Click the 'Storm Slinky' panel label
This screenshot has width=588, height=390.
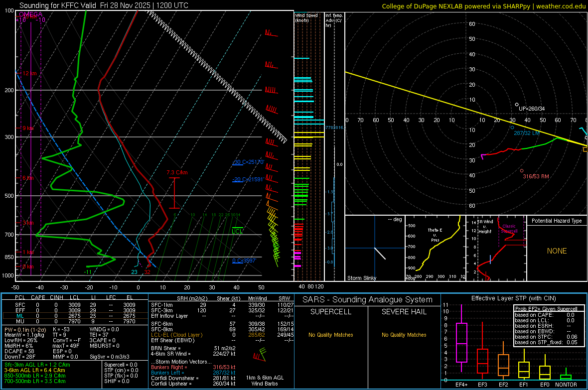coord(361,278)
